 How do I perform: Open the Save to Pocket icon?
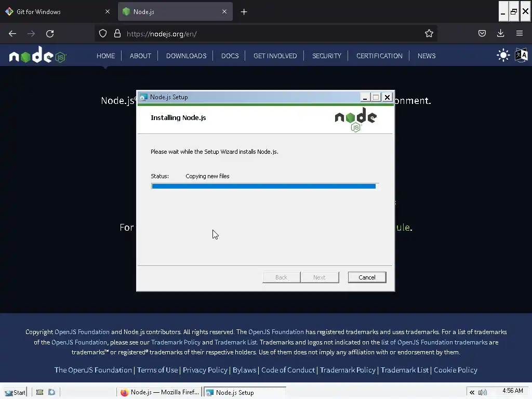coord(482,33)
